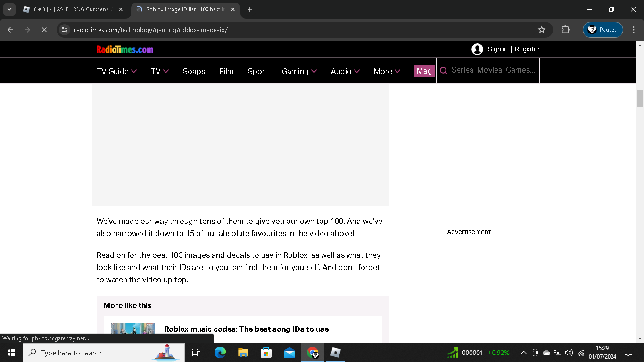
Task: Stop loading the current page
Action: (x=44, y=30)
